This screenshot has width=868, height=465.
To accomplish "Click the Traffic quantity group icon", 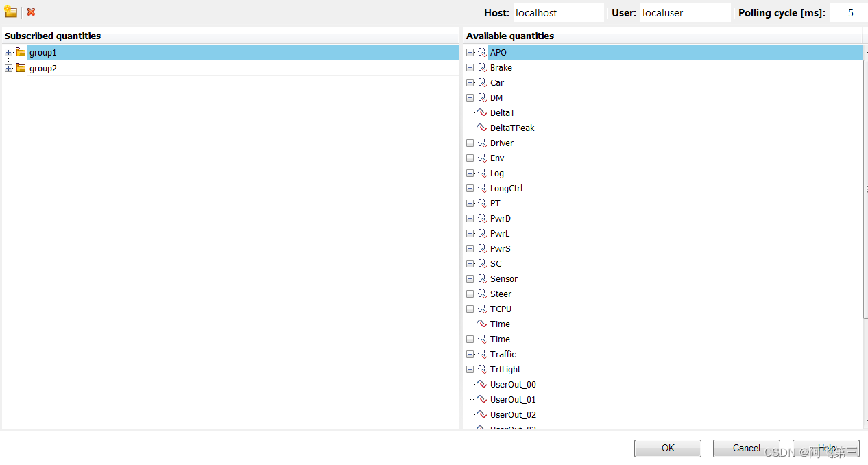I will coord(482,355).
